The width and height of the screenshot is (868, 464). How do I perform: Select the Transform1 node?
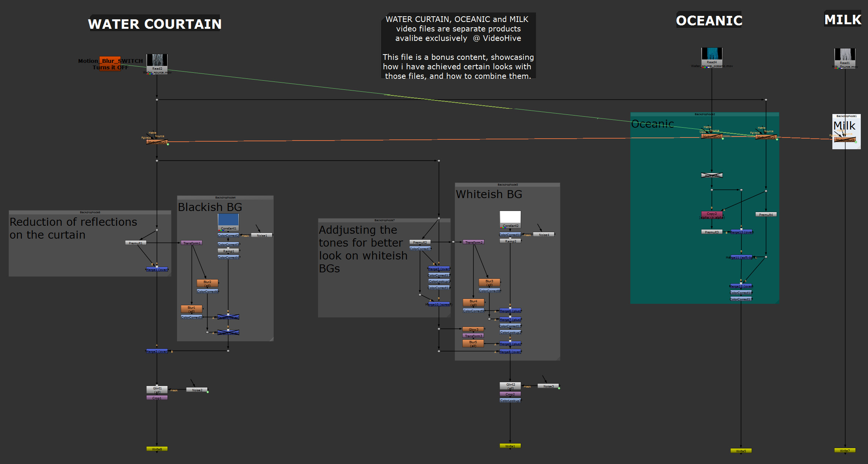pyautogui.click(x=191, y=243)
